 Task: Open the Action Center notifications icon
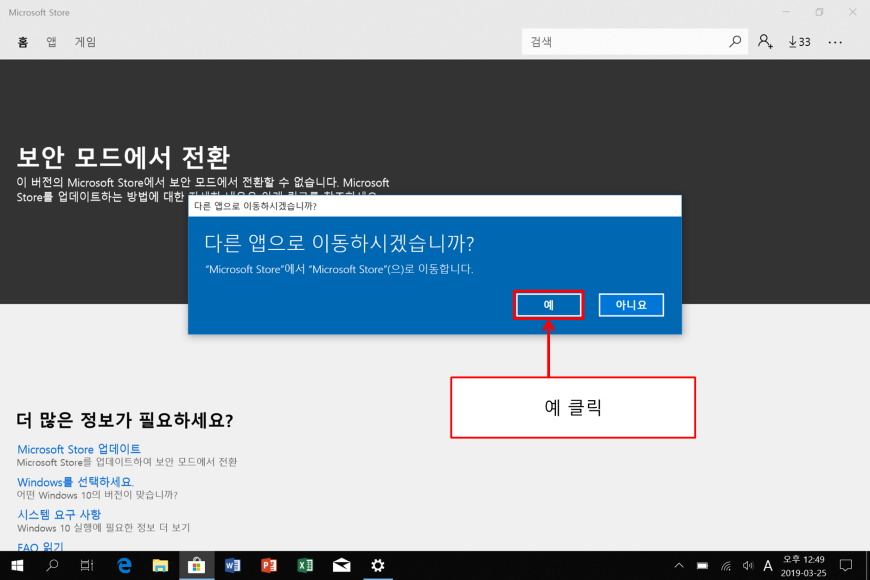click(846, 566)
